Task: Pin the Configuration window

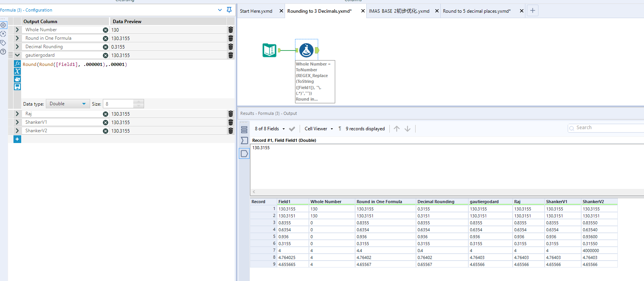Action: (229, 10)
